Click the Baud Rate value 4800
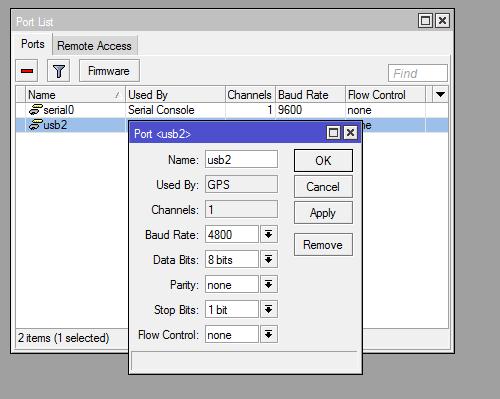The image size is (500, 399). click(x=232, y=234)
